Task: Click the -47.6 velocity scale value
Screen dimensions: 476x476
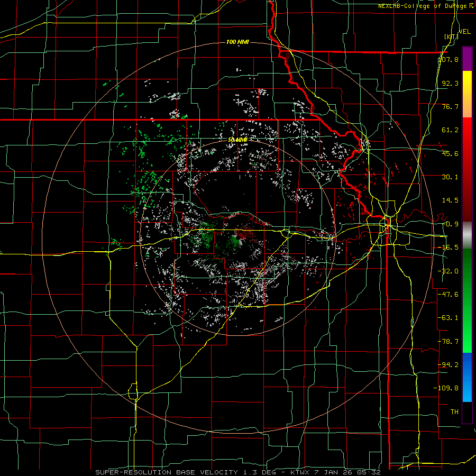Action: tap(448, 294)
